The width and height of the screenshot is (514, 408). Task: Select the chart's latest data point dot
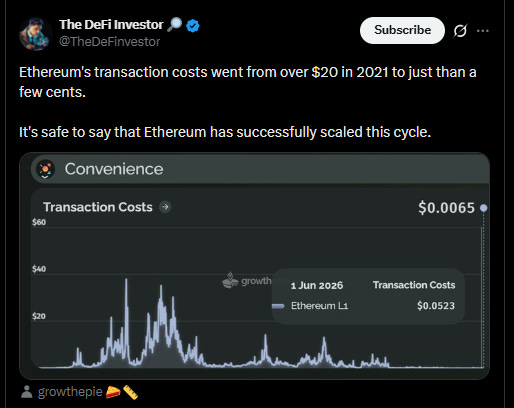pyautogui.click(x=483, y=208)
